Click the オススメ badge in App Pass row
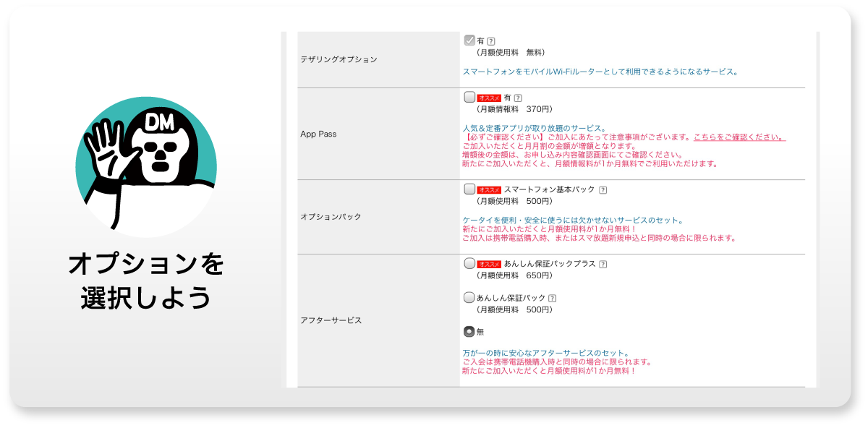This screenshot has height=428, width=868. pos(490,98)
